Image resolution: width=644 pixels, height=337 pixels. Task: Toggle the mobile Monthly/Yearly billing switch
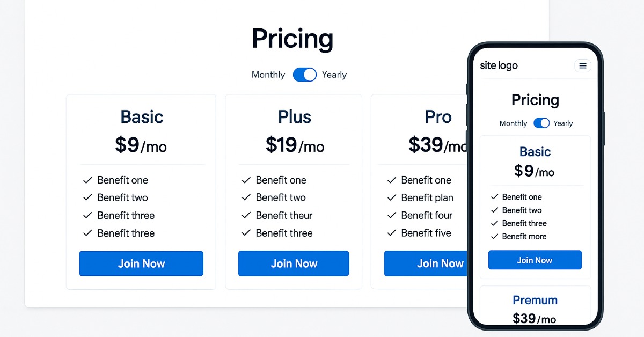[x=541, y=123]
